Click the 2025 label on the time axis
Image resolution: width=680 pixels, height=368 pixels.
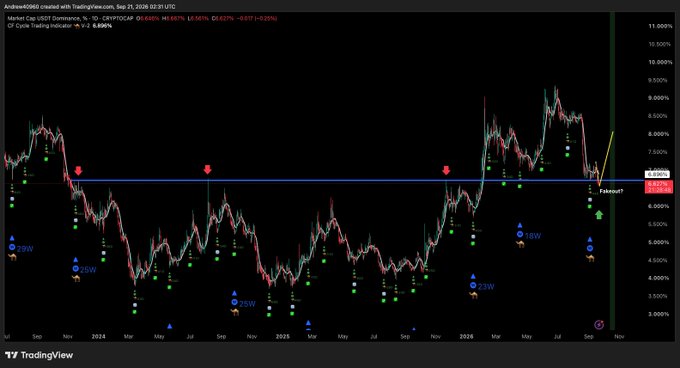tap(282, 336)
